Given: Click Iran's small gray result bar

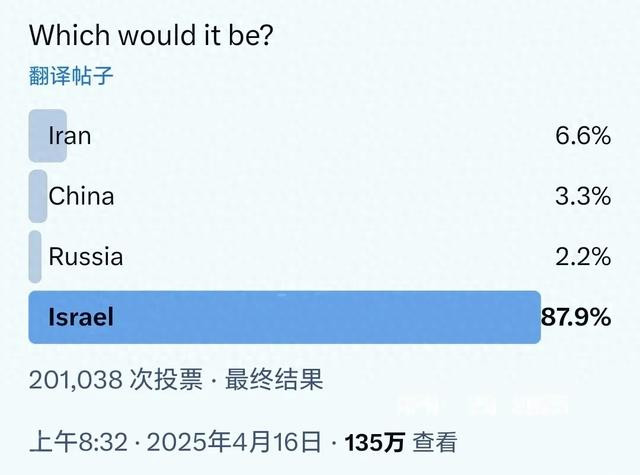Looking at the screenshot, I should (x=48, y=136).
